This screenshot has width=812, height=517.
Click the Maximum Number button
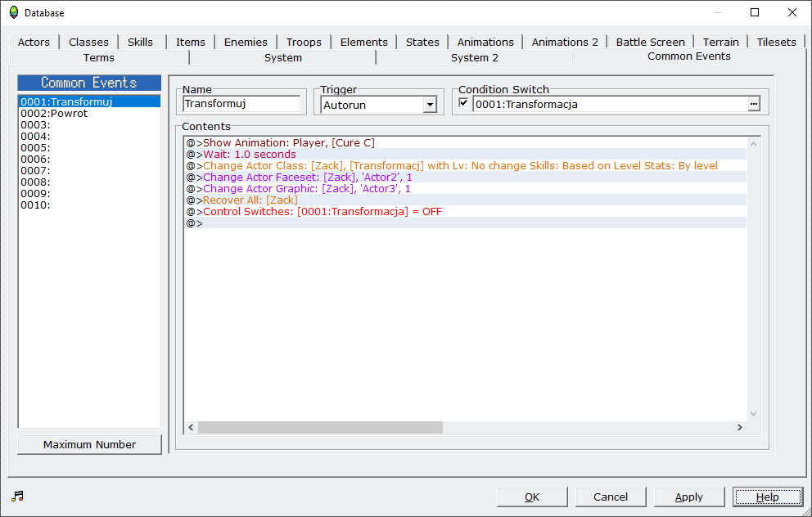89,444
